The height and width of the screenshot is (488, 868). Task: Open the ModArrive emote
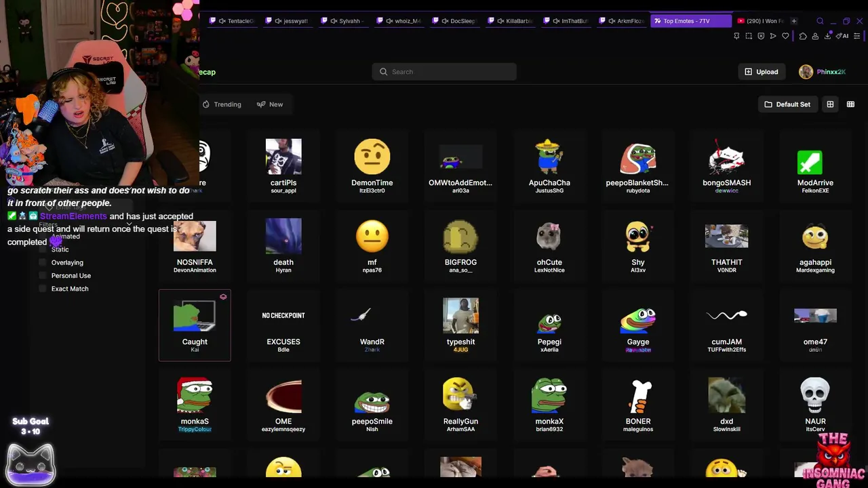coord(815,165)
